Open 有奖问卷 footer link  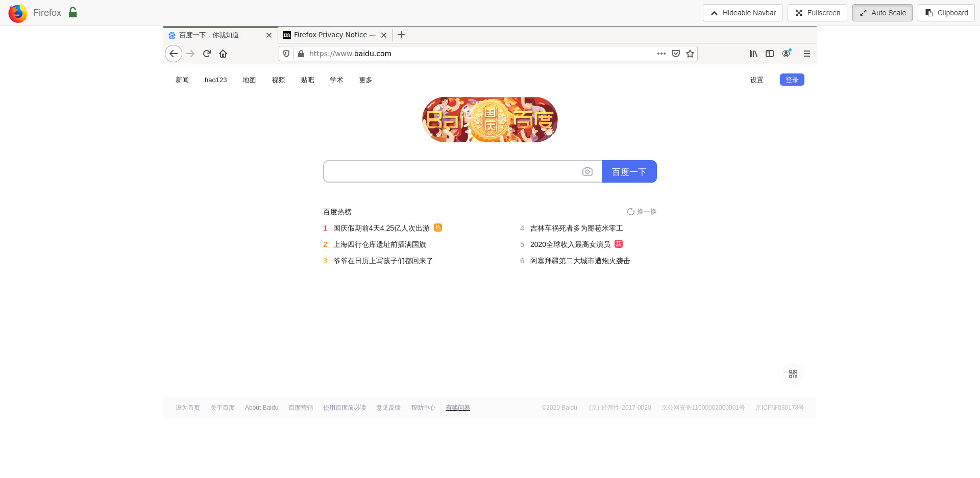(x=458, y=408)
